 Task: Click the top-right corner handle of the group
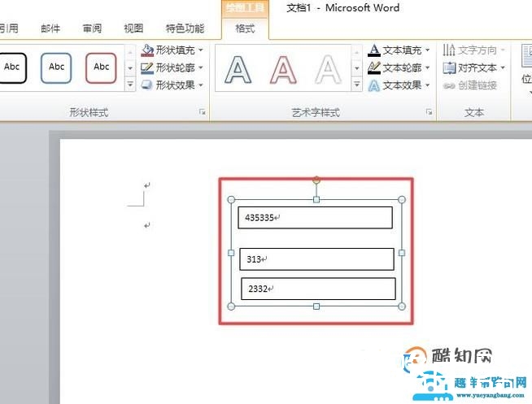[x=402, y=200]
